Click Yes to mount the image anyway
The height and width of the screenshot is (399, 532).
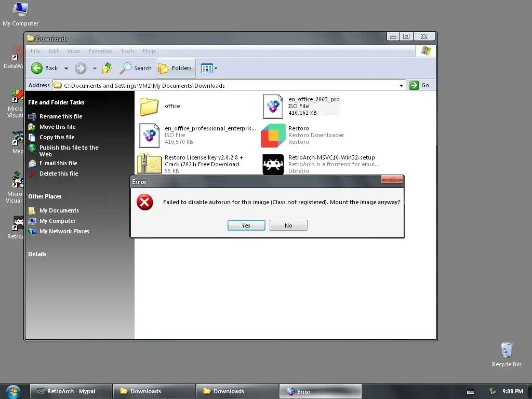point(246,225)
